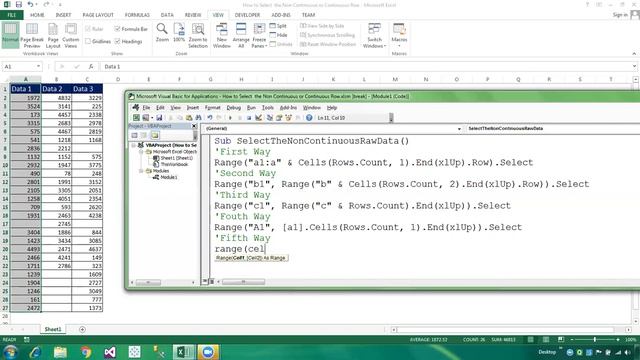The height and width of the screenshot is (360, 640).
Task: Open the (General) object dropdown
Action: pos(459,129)
